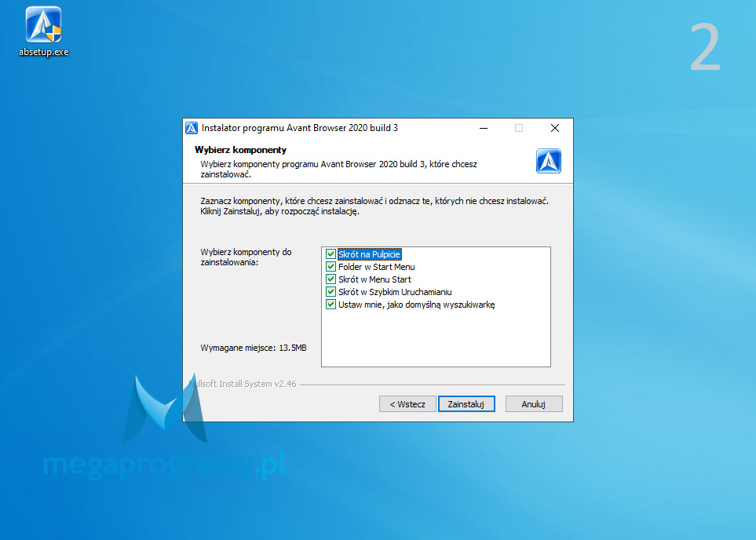Toggle the Skrót w Menu Start checkbox

point(331,279)
